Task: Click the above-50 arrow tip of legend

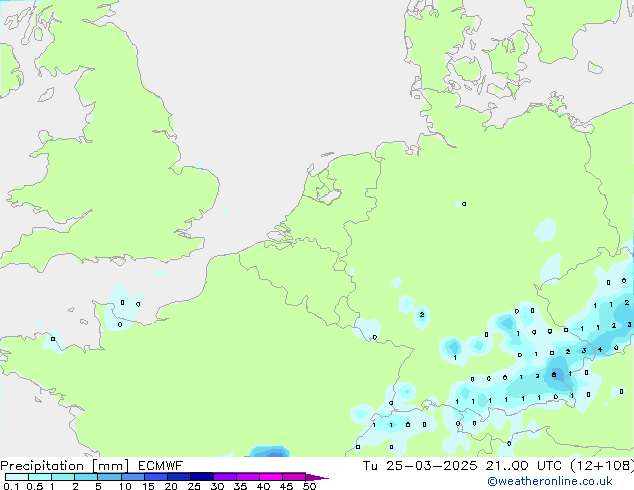Action: click(317, 477)
